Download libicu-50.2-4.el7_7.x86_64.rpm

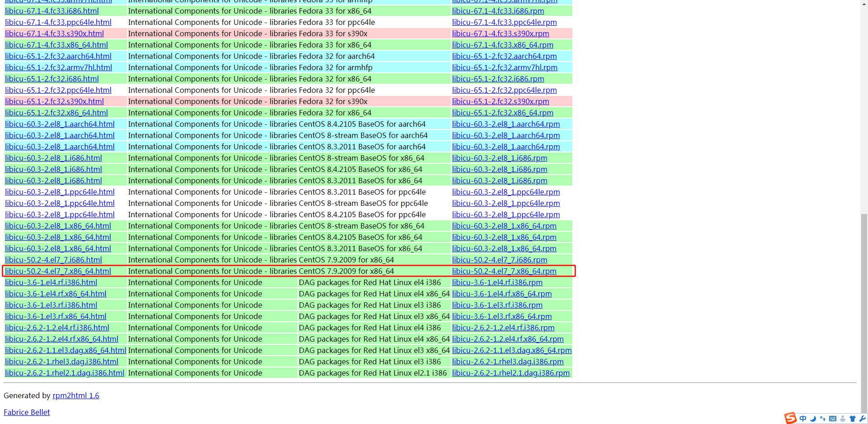[x=504, y=271]
